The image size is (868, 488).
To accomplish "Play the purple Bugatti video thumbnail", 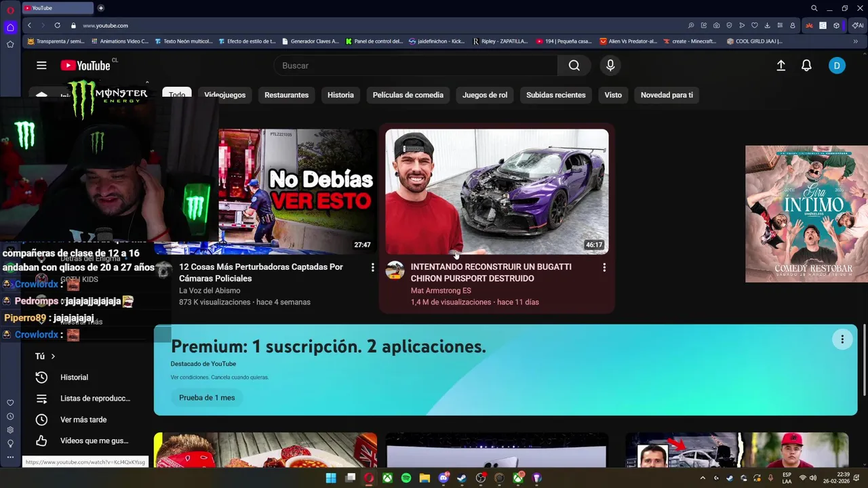I will pos(497,192).
